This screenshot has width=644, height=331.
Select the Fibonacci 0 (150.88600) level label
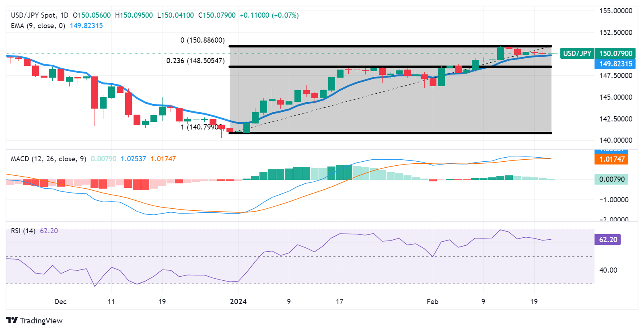pyautogui.click(x=202, y=40)
